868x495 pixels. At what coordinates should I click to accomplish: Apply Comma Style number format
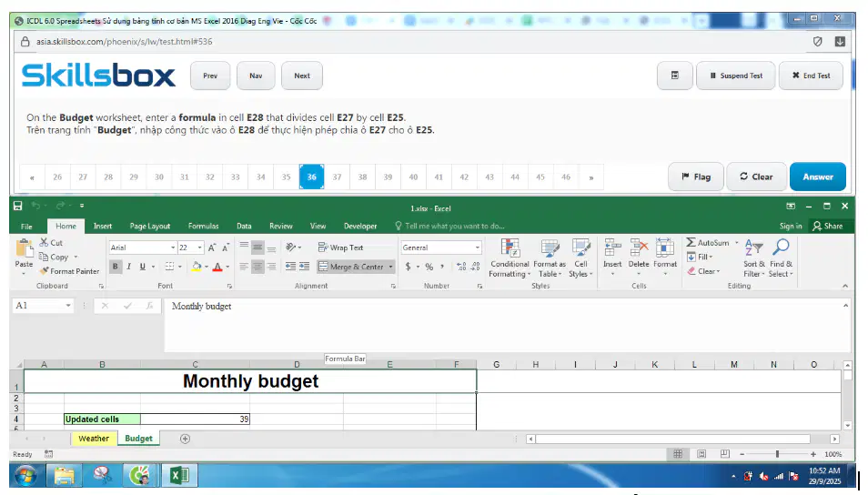coord(442,267)
